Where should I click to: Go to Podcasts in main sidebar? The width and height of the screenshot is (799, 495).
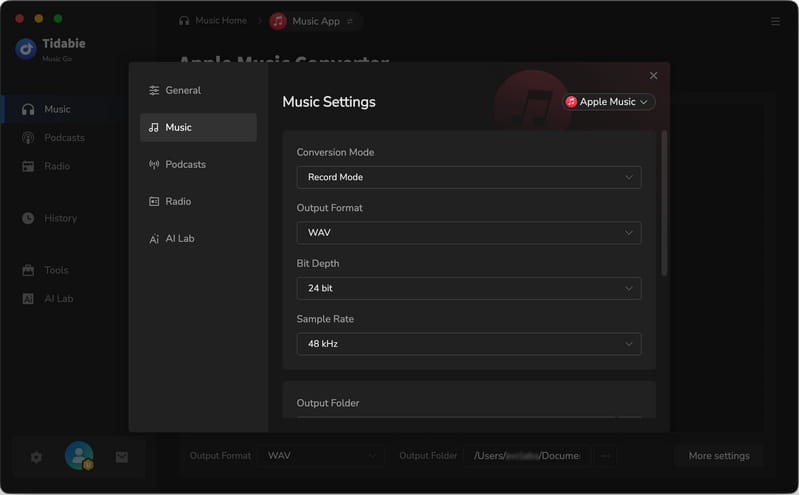point(64,138)
